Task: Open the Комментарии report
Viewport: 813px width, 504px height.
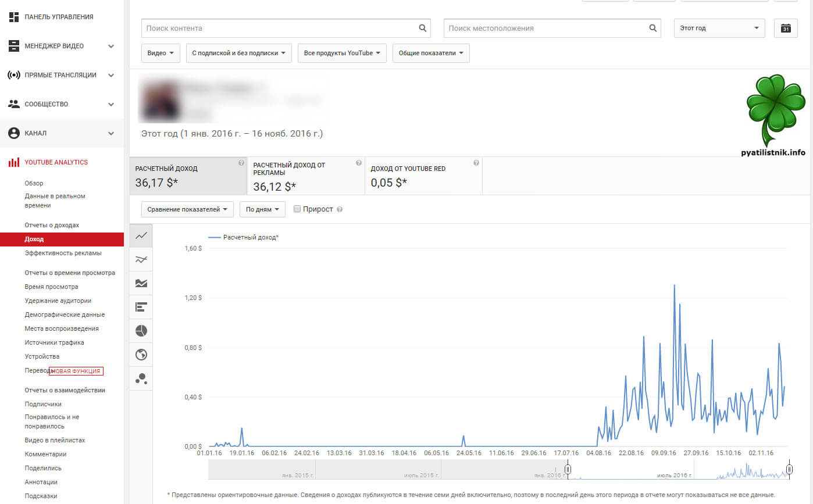Action: (x=45, y=454)
